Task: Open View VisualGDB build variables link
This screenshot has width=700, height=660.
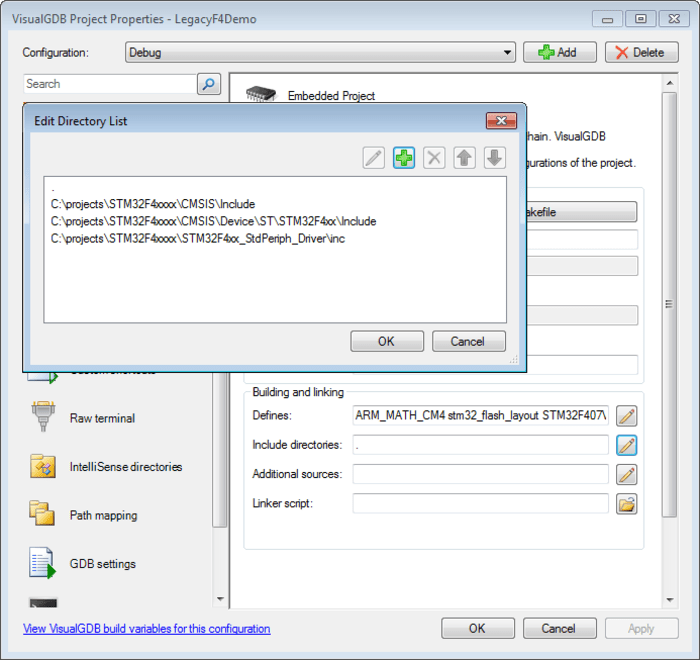Action: pos(146,628)
